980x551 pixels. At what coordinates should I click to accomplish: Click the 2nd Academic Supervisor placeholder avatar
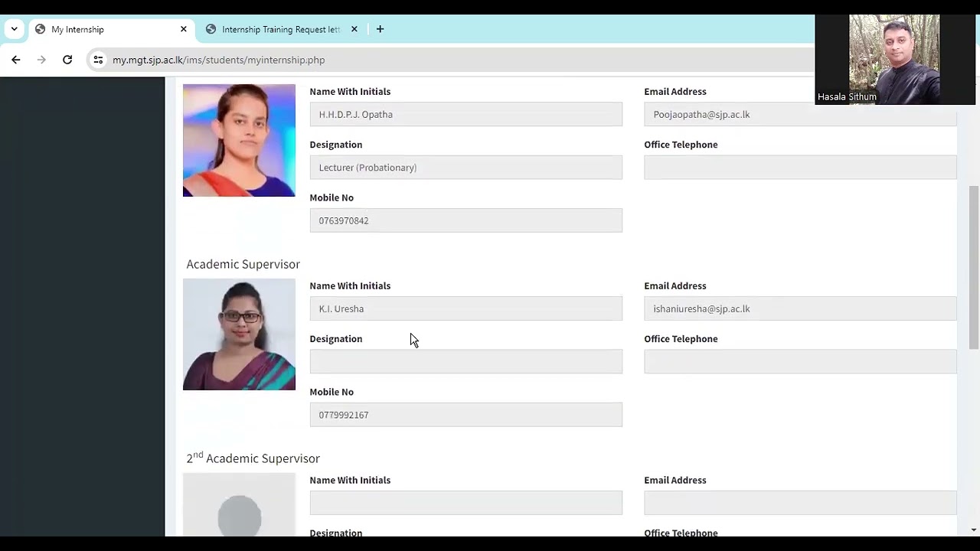[239, 505]
